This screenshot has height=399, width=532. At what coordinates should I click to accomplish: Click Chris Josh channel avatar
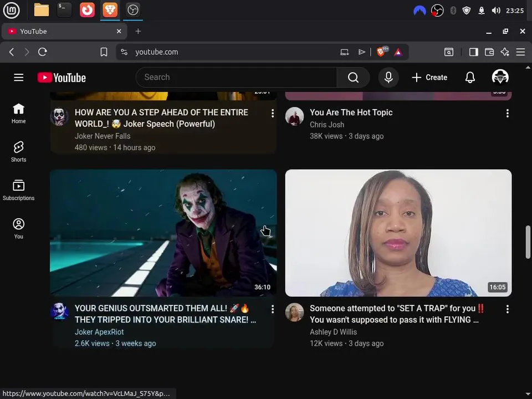point(294,116)
